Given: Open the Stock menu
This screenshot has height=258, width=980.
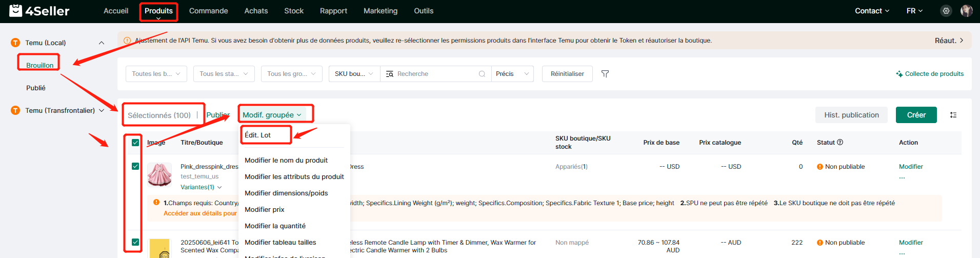Looking at the screenshot, I should coord(294,11).
